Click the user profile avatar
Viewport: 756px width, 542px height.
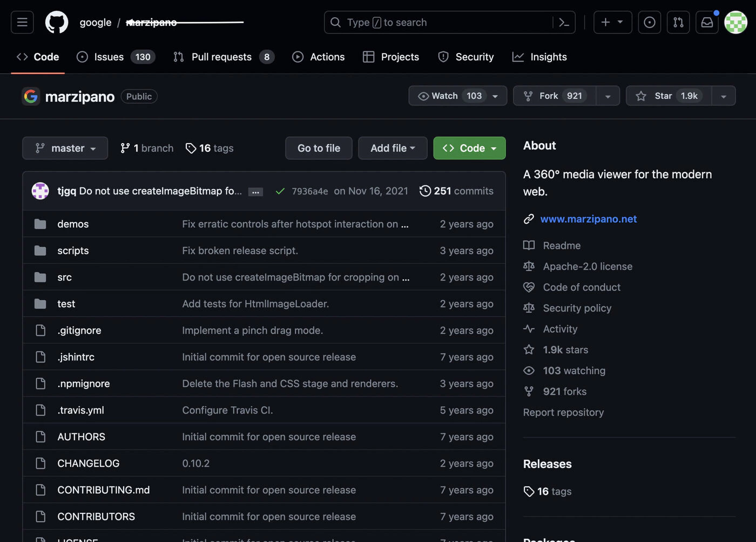735,22
